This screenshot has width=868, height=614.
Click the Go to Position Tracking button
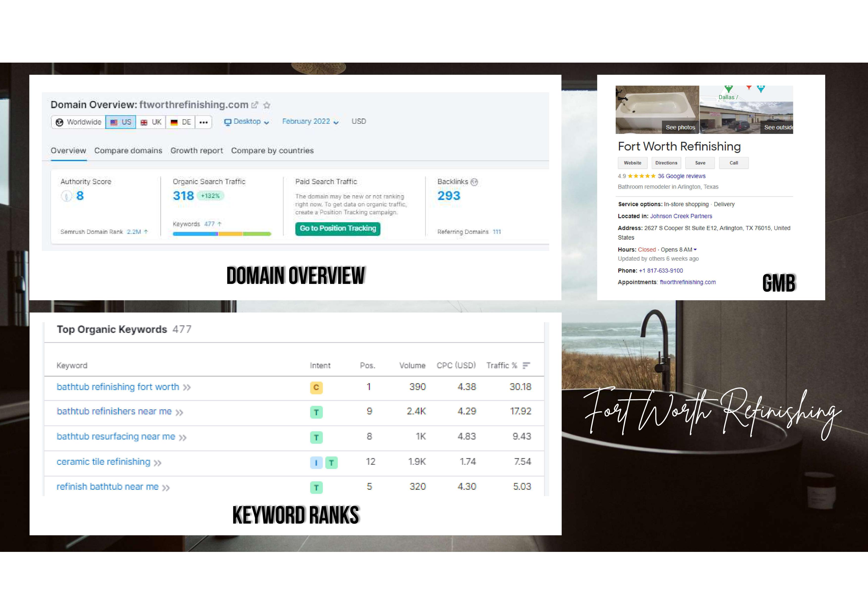pos(338,228)
